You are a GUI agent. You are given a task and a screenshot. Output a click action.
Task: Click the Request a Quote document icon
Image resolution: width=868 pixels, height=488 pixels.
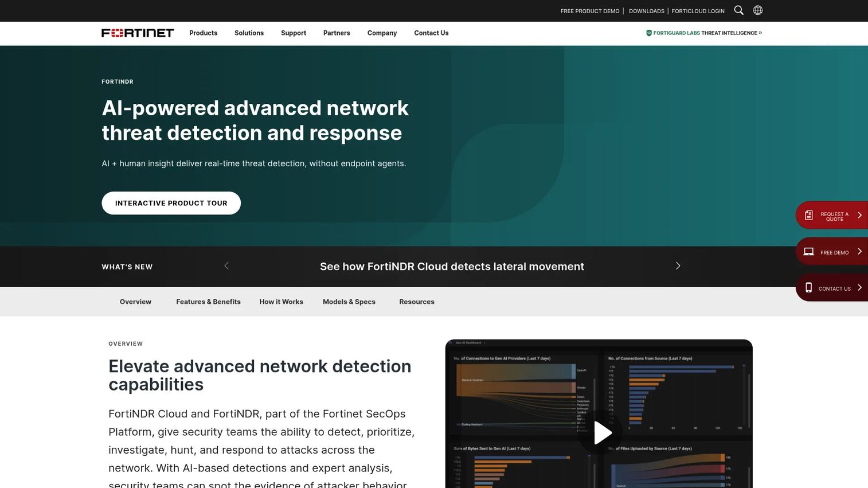(809, 215)
